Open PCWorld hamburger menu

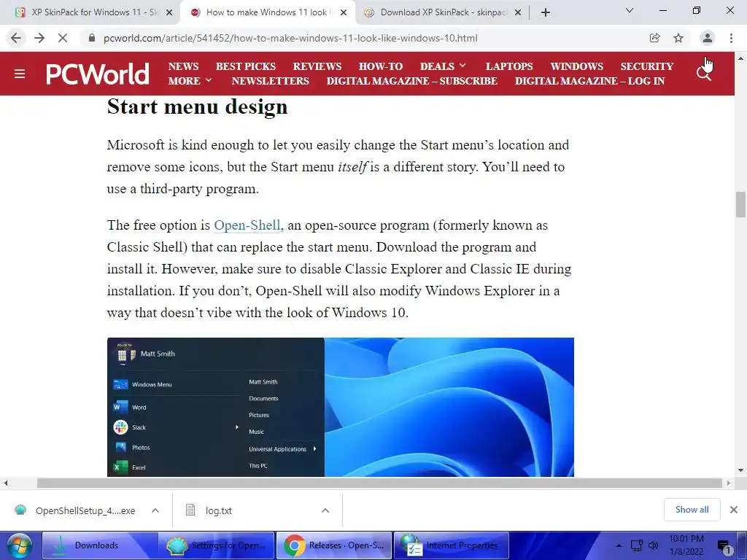pos(20,74)
